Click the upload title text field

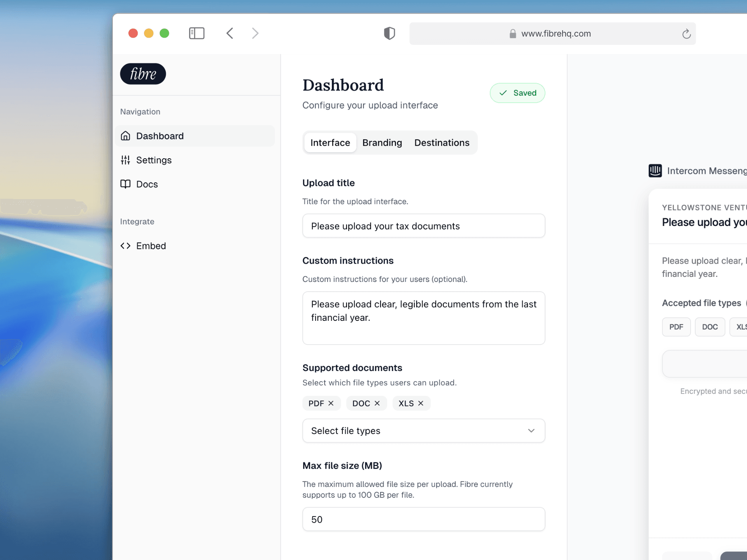coord(423,226)
